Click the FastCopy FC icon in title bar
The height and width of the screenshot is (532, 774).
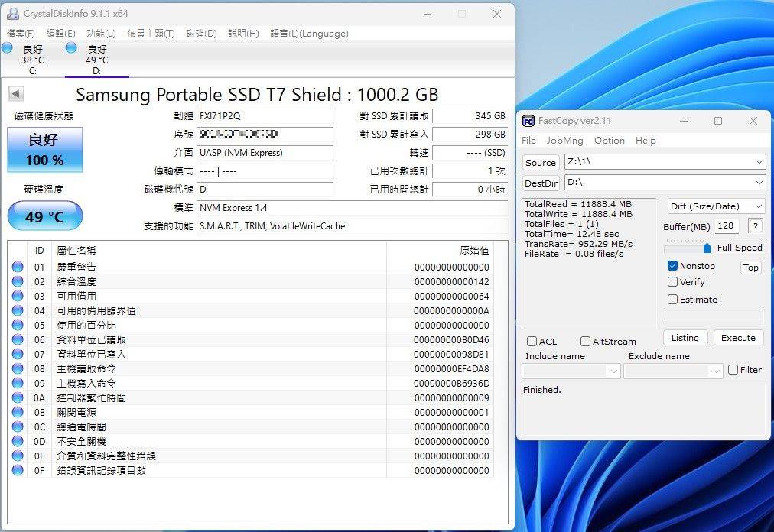[528, 120]
